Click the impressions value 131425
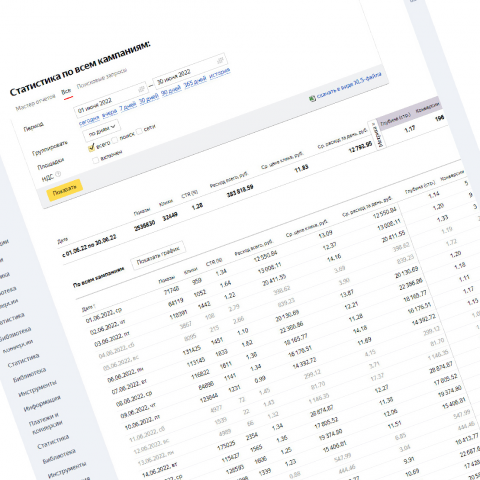The height and width of the screenshot is (480, 480). coord(192,351)
